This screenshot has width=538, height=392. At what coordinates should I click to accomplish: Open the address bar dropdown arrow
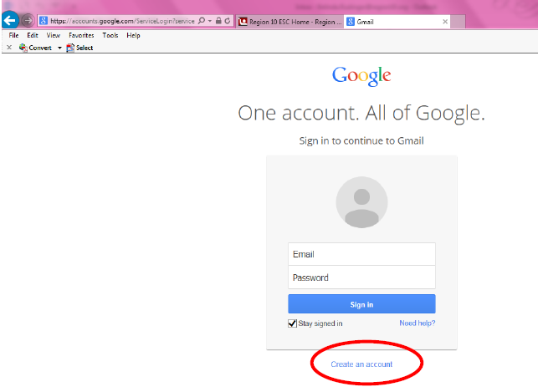pyautogui.click(x=210, y=21)
